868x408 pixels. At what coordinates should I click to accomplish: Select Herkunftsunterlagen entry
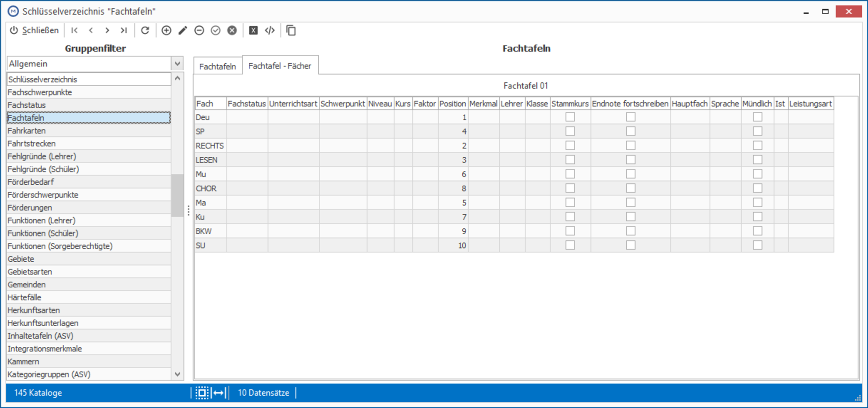pyautogui.click(x=89, y=323)
